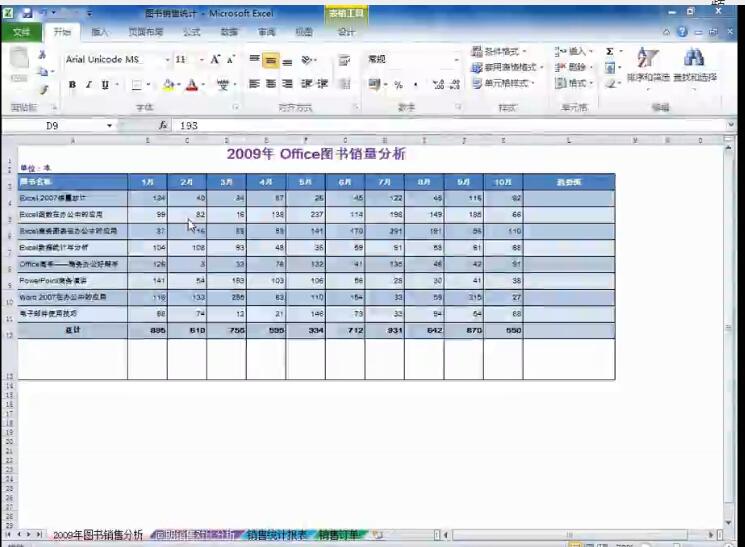Open the 常规 number format dropdown
The image size is (745, 547).
pyautogui.click(x=456, y=59)
